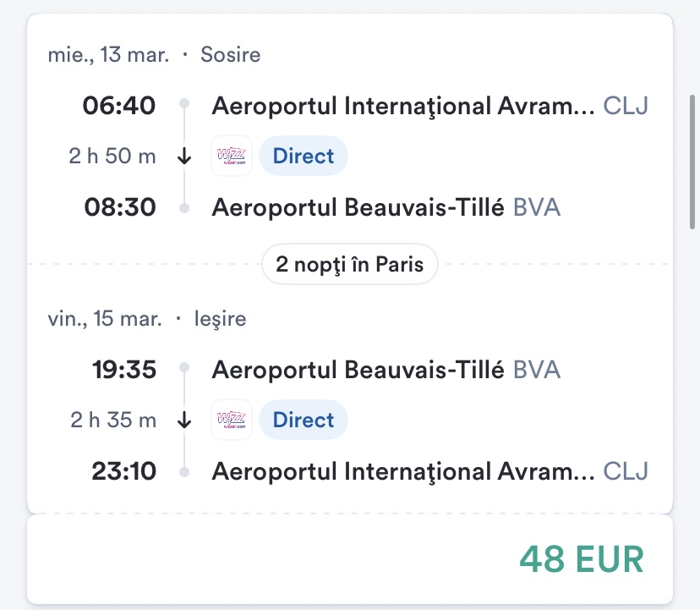This screenshot has width=700, height=610.
Task: Click the CLJ code on the return arrival row
Action: (626, 470)
